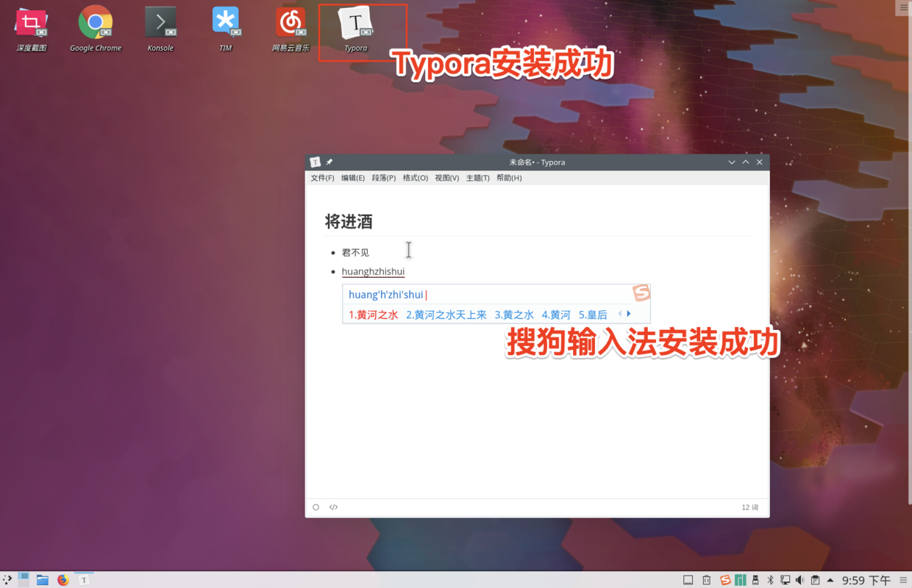Toggle Typora sidebar with the status bar circle
912x588 pixels.
[x=316, y=507]
